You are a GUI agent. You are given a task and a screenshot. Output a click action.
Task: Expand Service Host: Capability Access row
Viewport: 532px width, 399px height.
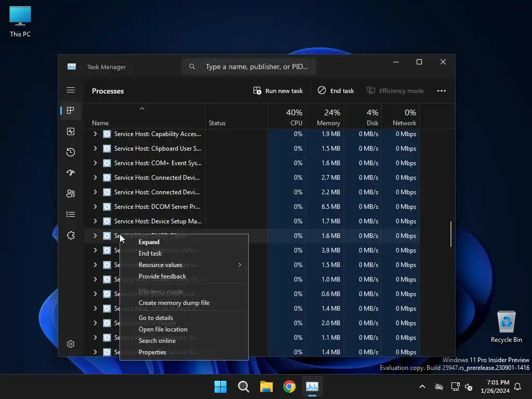[x=96, y=134]
